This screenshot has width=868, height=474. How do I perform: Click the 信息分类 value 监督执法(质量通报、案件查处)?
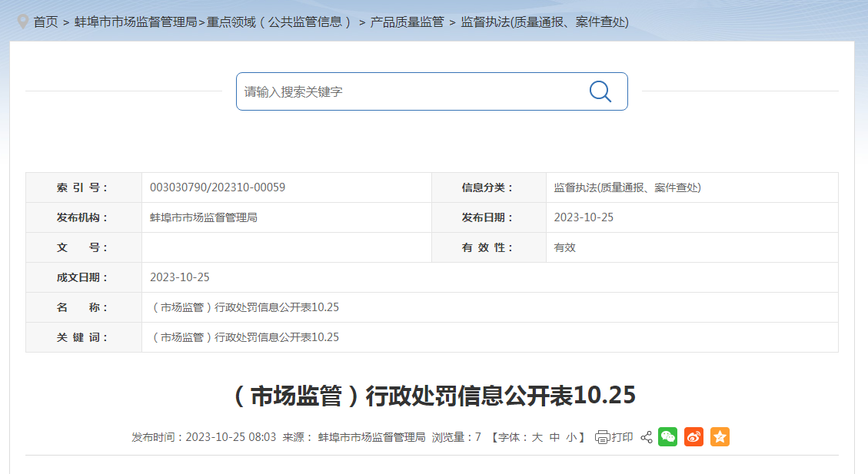point(627,187)
